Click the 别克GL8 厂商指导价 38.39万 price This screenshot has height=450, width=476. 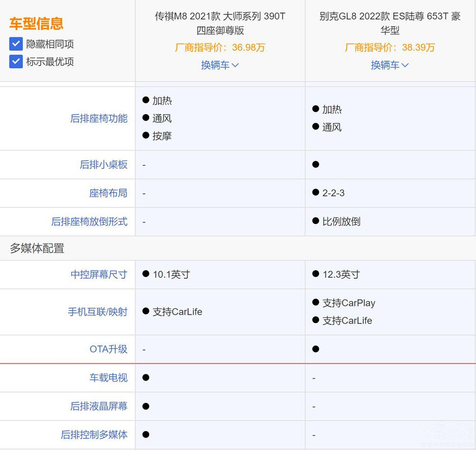(x=390, y=48)
